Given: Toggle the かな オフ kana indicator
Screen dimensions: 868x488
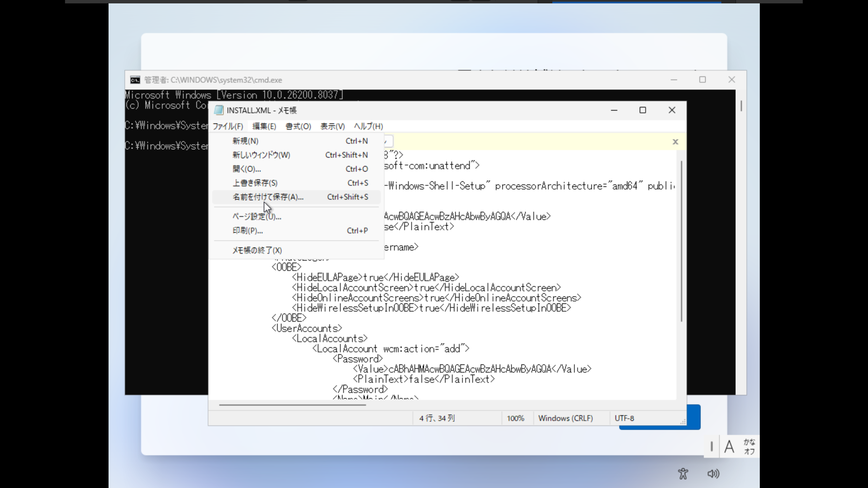Looking at the screenshot, I should tap(749, 447).
